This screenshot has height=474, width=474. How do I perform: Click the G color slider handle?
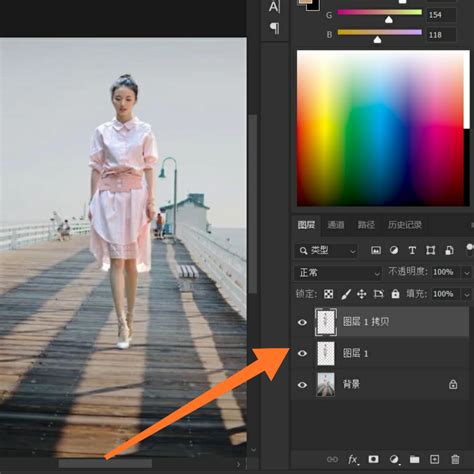tap(389, 20)
